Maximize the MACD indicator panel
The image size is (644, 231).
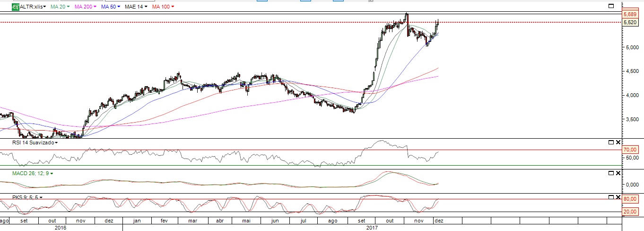click(610, 173)
